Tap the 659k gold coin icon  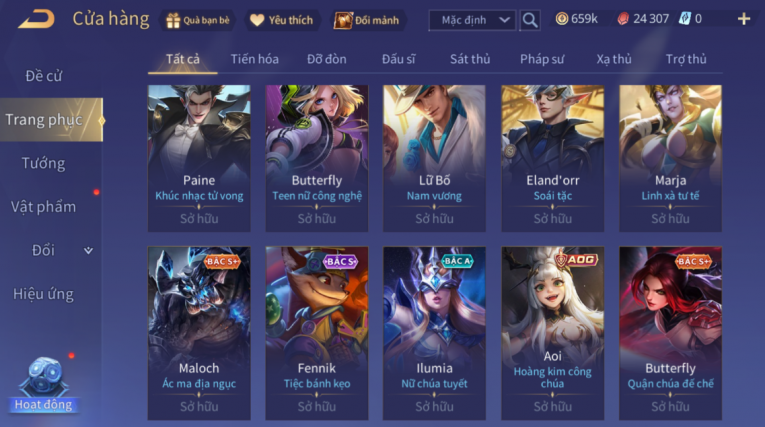[x=562, y=19]
